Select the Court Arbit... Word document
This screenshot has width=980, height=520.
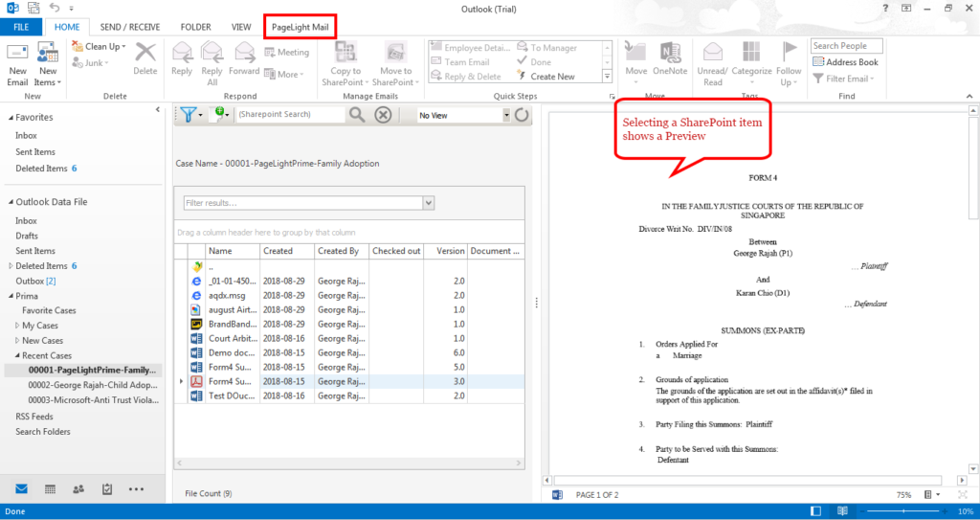[x=349, y=339]
